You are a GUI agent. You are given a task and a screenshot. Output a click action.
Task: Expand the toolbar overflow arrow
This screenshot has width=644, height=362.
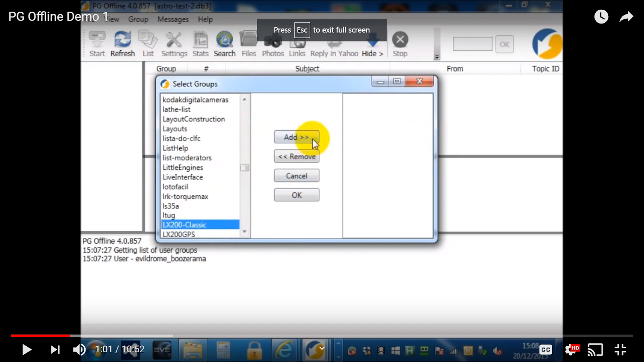(437, 57)
